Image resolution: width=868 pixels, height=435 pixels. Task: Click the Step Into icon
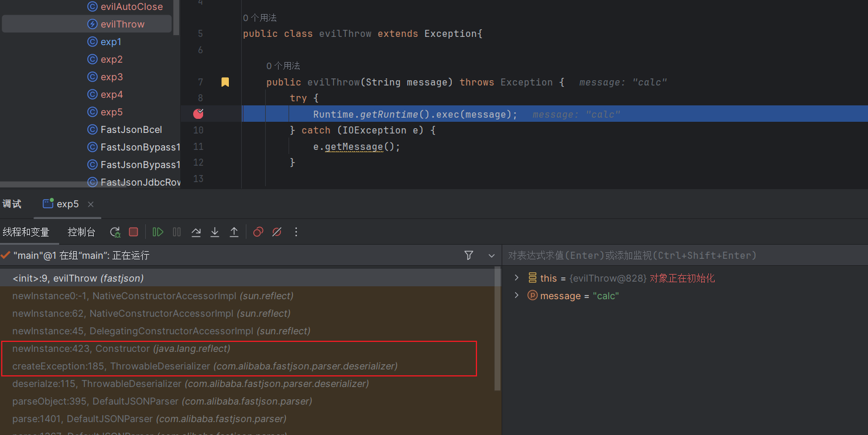coord(215,232)
